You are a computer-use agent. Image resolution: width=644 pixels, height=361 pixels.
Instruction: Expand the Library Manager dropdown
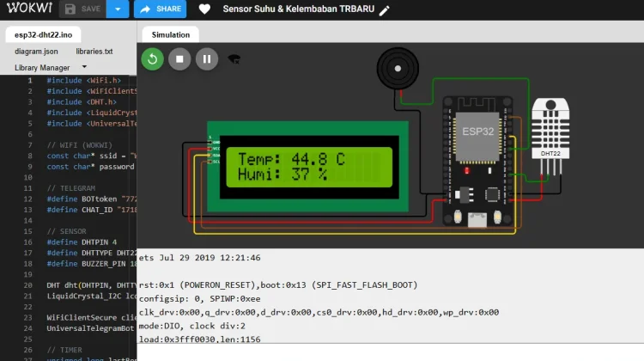pos(51,67)
